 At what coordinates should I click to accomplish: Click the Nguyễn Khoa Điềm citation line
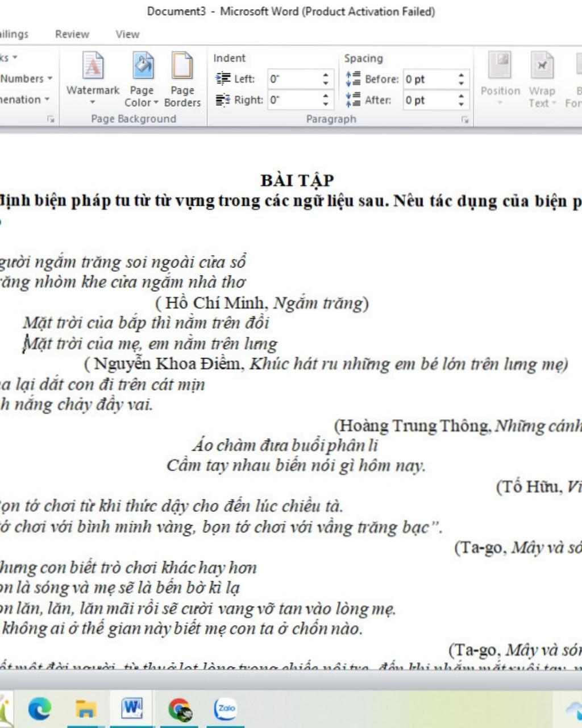pyautogui.click(x=326, y=364)
